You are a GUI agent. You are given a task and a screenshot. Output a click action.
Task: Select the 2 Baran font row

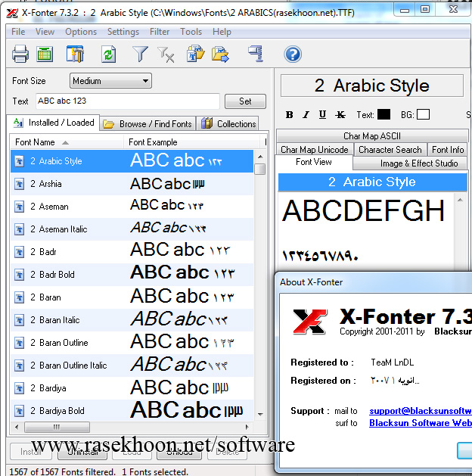132,297
